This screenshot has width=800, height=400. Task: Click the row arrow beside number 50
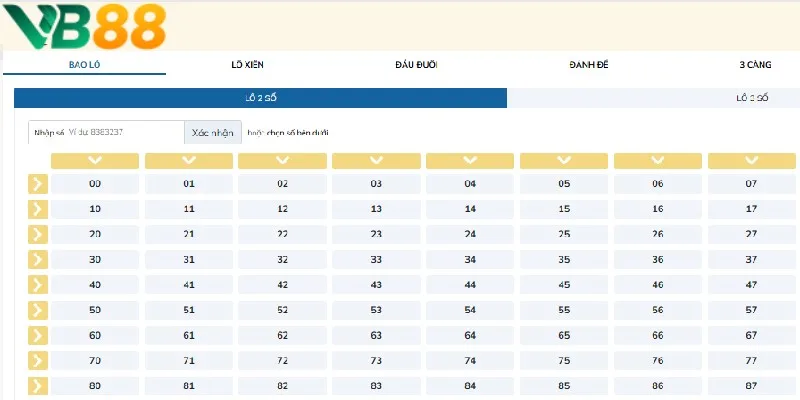pos(39,310)
